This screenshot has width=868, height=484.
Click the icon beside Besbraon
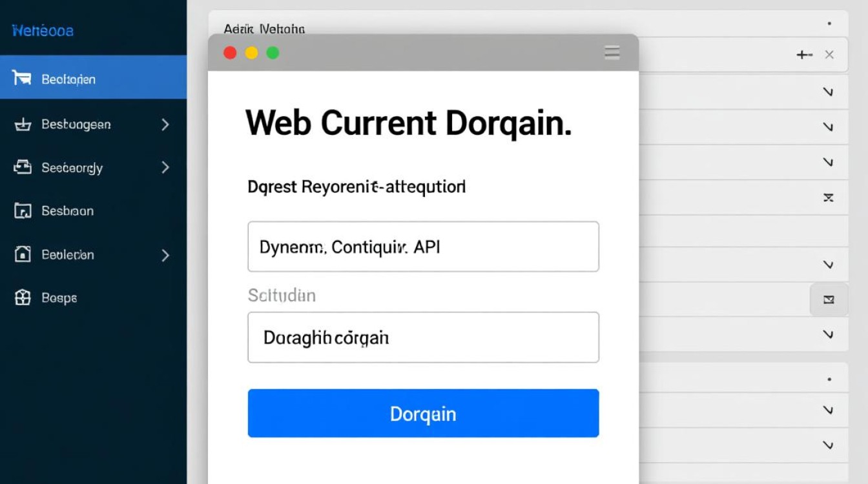click(x=23, y=211)
